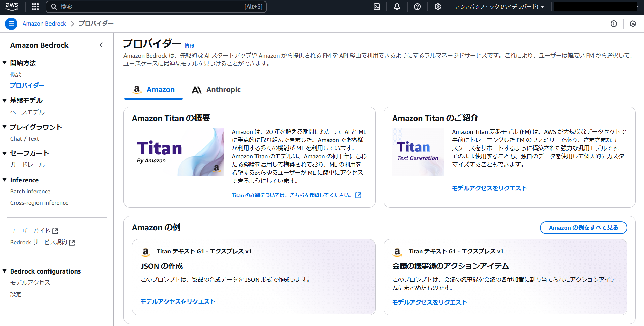Open ベースモデル in the sidebar
644x326 pixels.
click(x=27, y=112)
